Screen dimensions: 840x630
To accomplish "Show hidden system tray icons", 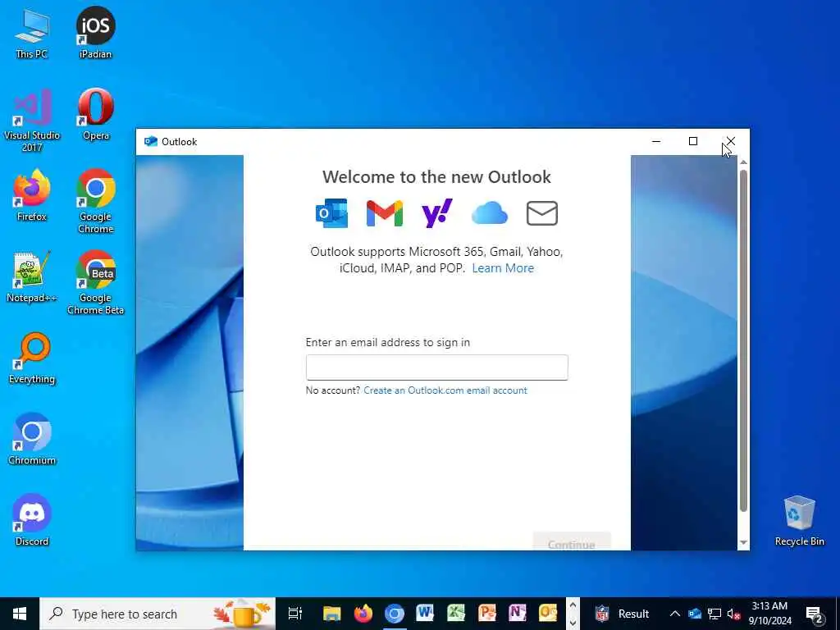I will pyautogui.click(x=675, y=614).
